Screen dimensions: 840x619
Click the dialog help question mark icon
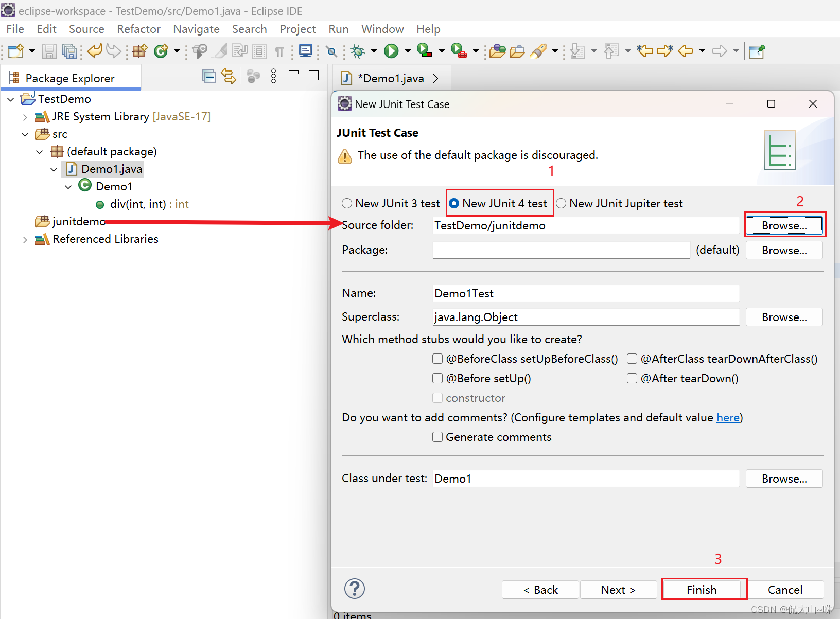point(355,589)
